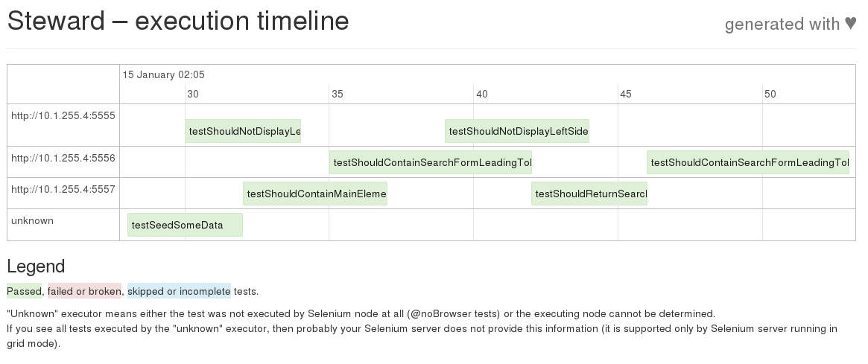Select the testSeedSomeData timeline item

tap(185, 225)
